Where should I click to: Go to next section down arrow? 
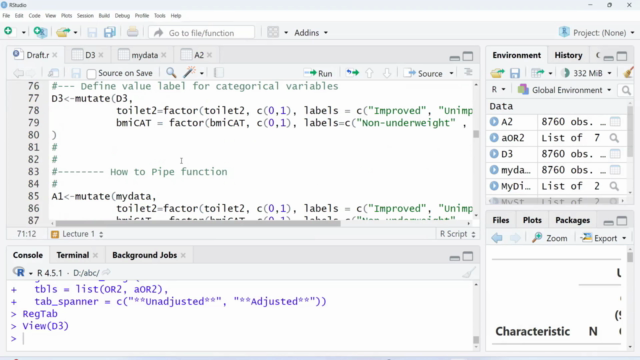[x=387, y=73]
